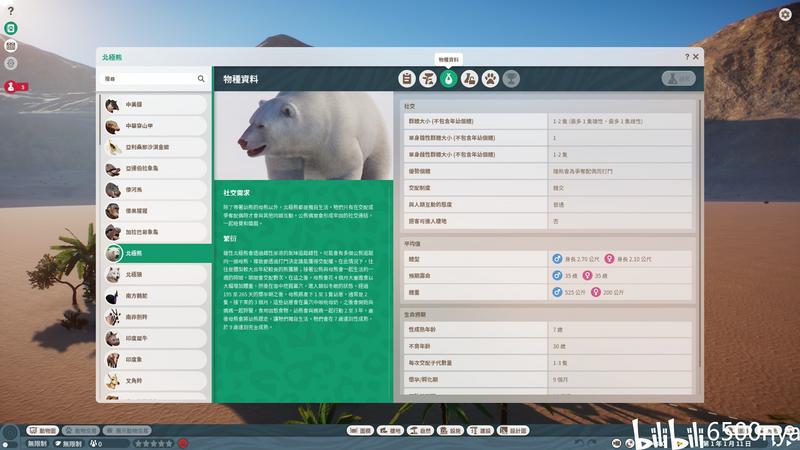800x450 pixels.
Task: Select the gemsbok entry with long horns
Action: [155, 317]
